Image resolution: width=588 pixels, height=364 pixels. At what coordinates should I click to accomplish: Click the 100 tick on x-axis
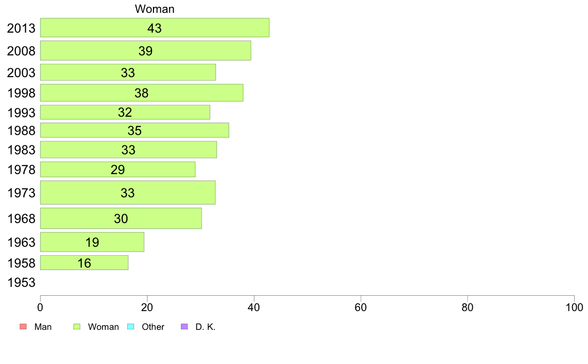click(574, 308)
